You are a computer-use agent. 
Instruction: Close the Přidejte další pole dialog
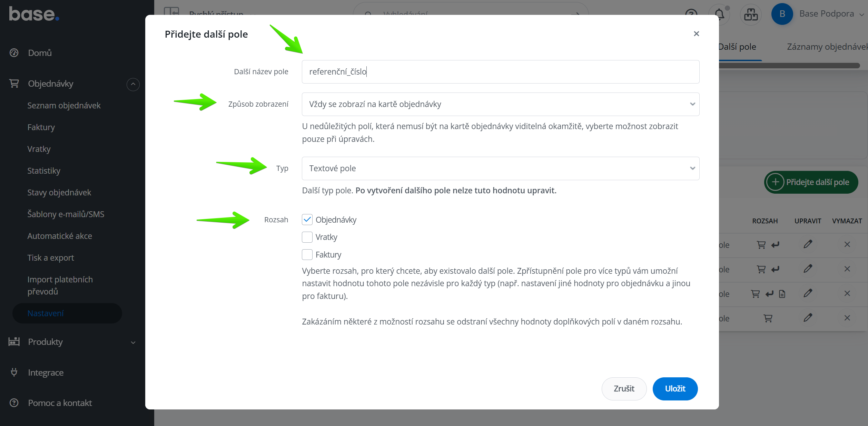[x=696, y=34]
